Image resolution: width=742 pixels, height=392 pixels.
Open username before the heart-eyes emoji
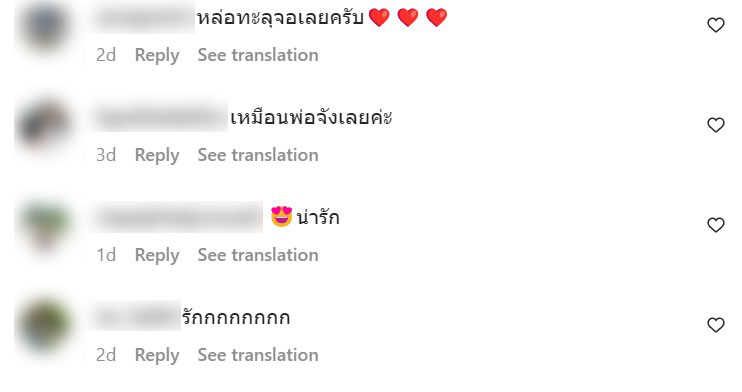point(178,217)
